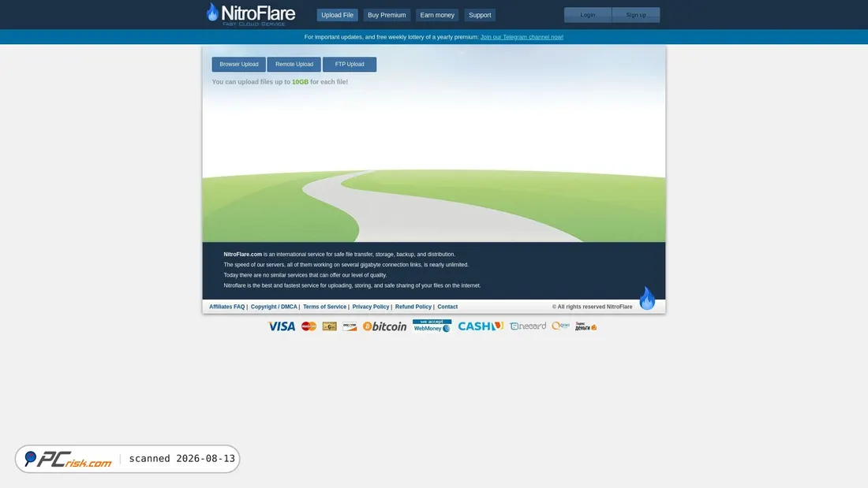Click the All rights reserved NitroFlare text
Image resolution: width=868 pixels, height=488 pixels.
(592, 307)
